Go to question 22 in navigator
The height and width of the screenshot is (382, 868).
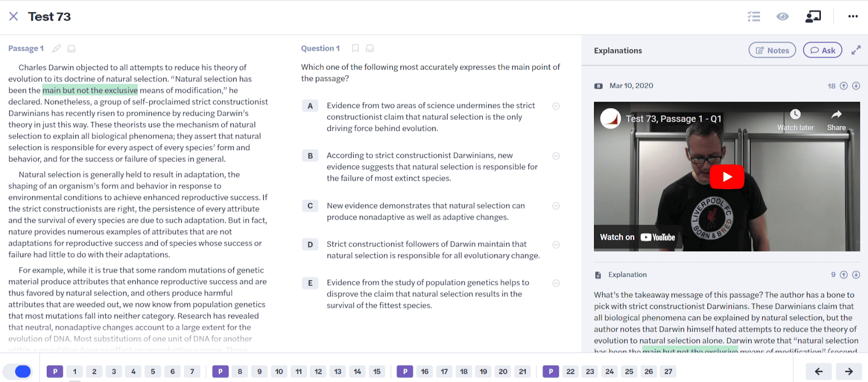(571, 372)
